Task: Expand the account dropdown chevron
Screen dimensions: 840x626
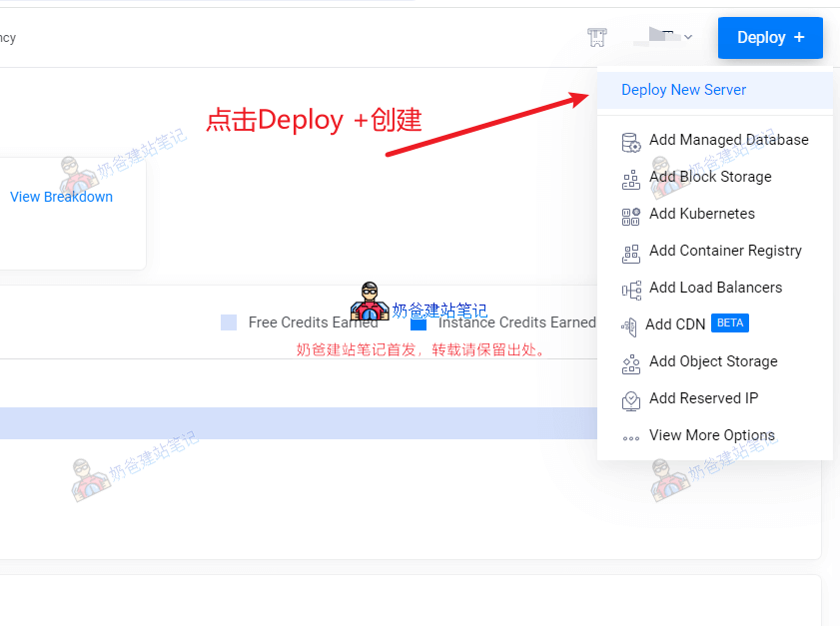Action: click(x=688, y=37)
